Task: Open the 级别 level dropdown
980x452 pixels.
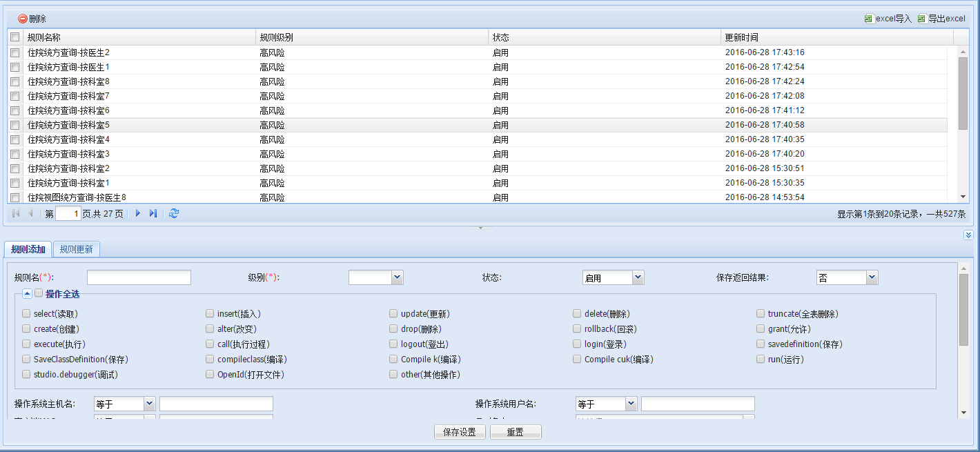Action: point(397,277)
